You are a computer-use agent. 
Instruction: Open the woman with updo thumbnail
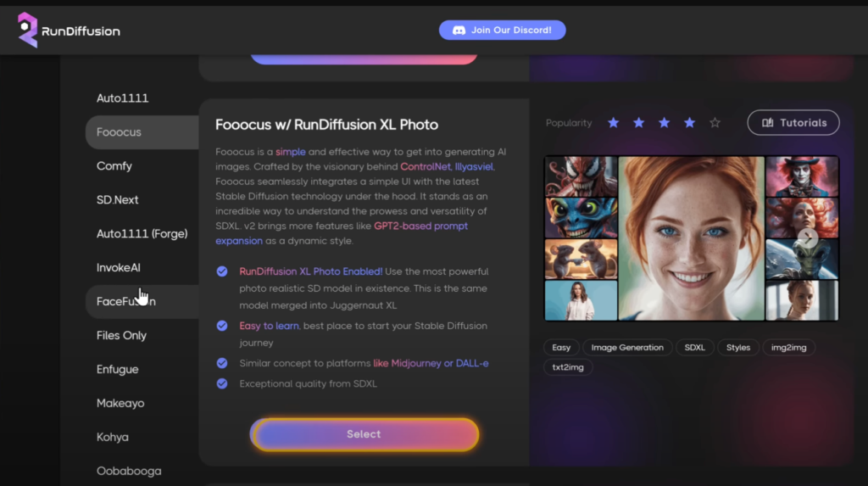click(x=802, y=300)
